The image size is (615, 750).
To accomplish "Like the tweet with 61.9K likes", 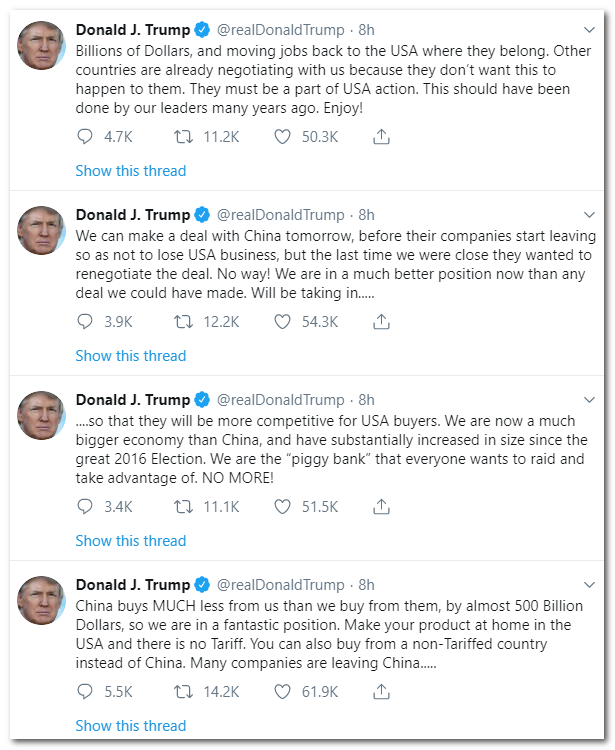I will coord(282,692).
